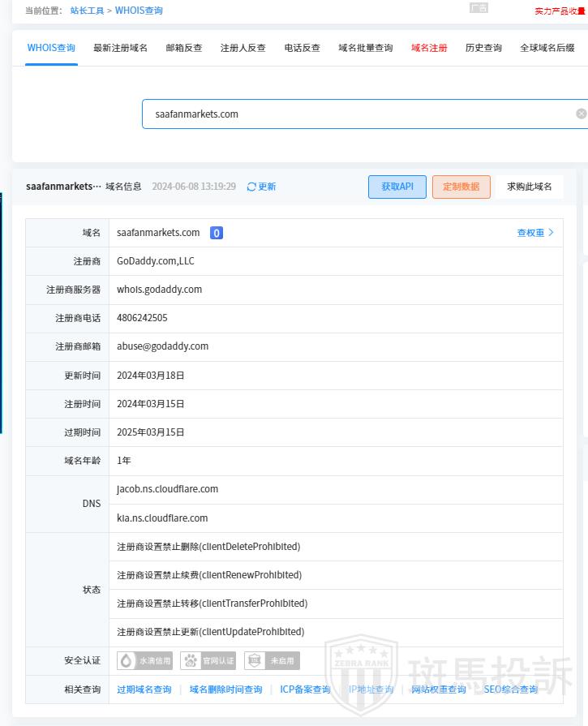Open the 邮箱反查 tab
Screen dimensions: 588x726
pos(184,48)
